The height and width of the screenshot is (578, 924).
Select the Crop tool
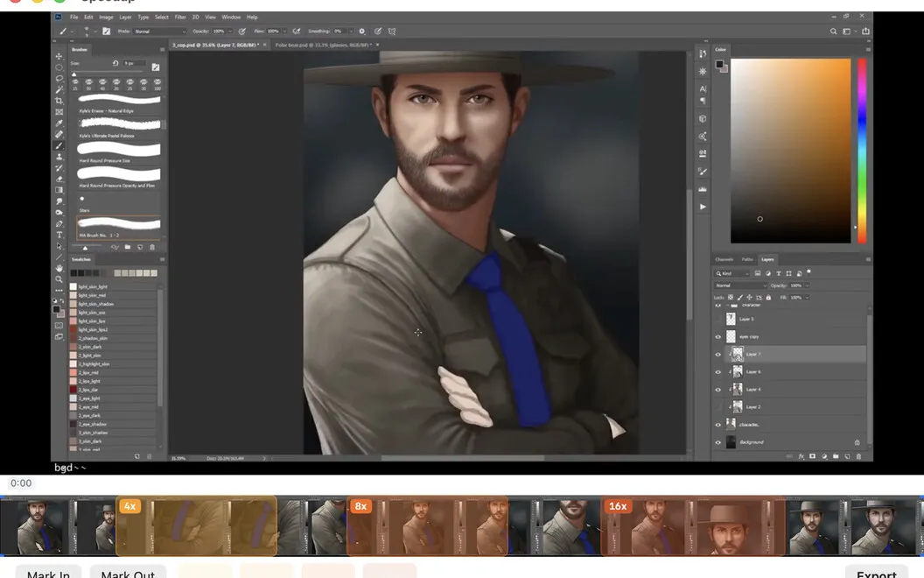click(x=59, y=101)
